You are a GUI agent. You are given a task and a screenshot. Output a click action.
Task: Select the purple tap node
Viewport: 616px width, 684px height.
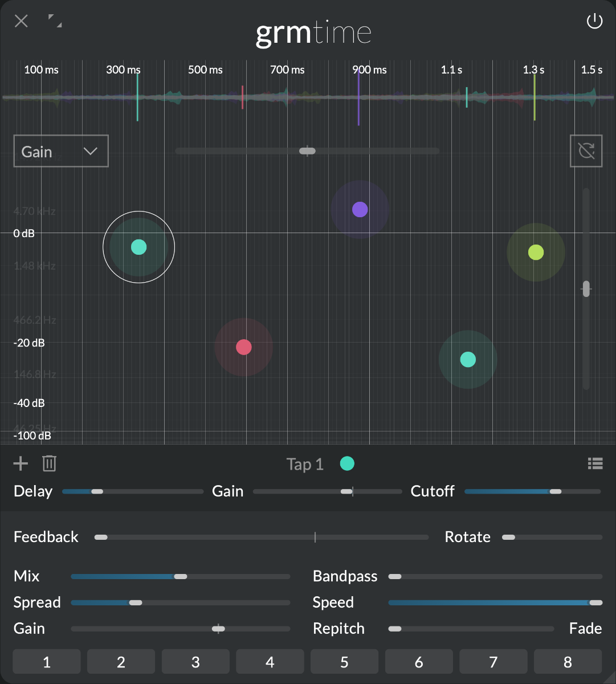(x=360, y=210)
